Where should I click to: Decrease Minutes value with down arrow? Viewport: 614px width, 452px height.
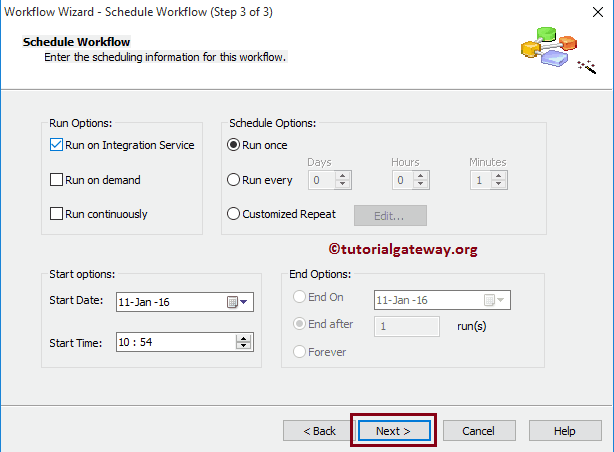498,184
